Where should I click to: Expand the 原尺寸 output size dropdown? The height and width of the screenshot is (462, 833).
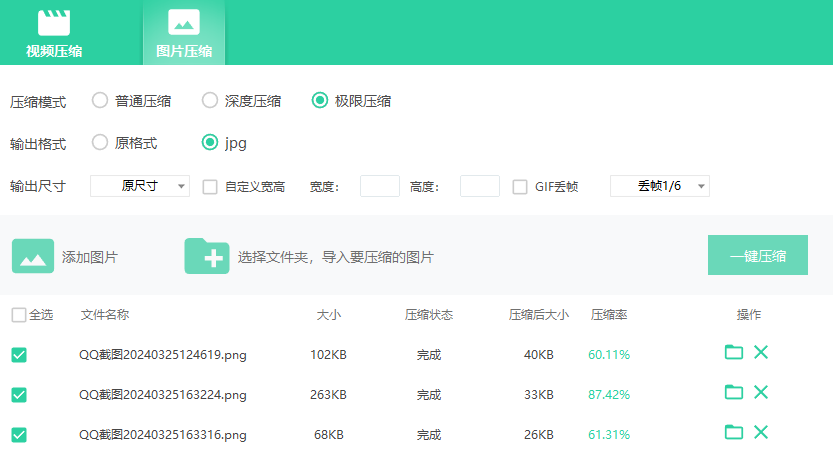click(x=140, y=186)
